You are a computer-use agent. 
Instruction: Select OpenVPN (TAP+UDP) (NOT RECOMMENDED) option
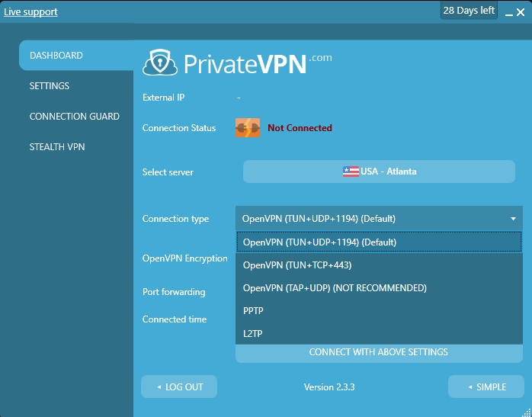(379, 287)
